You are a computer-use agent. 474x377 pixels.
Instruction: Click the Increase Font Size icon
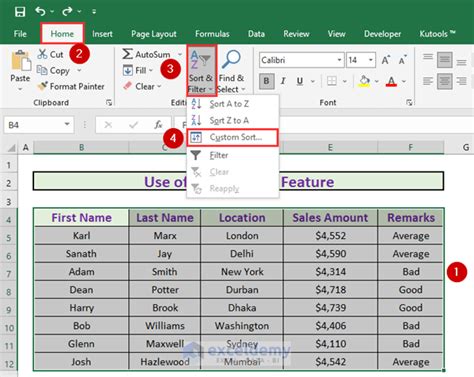coord(386,60)
